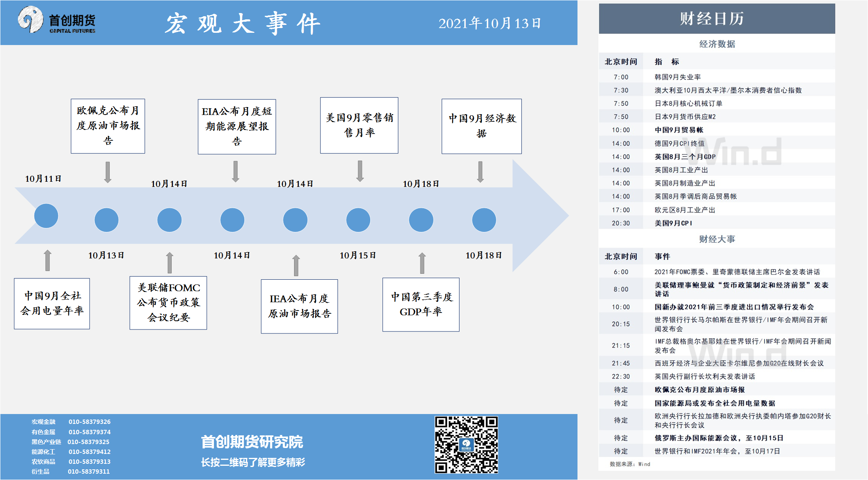Image resolution: width=868 pixels, height=480 pixels.
Task: Select the IEA公布月度原油市场报告 box
Action: coord(299,306)
